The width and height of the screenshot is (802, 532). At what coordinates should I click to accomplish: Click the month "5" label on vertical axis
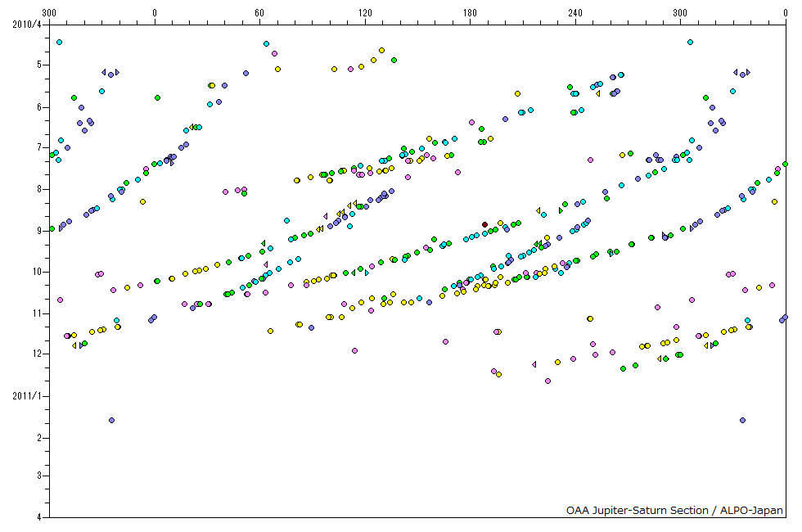click(x=39, y=65)
